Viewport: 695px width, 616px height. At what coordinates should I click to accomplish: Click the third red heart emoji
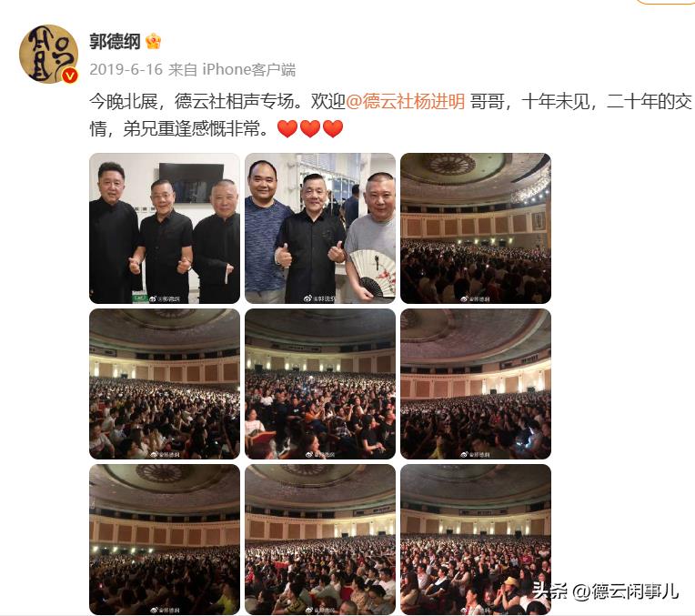pos(333,128)
